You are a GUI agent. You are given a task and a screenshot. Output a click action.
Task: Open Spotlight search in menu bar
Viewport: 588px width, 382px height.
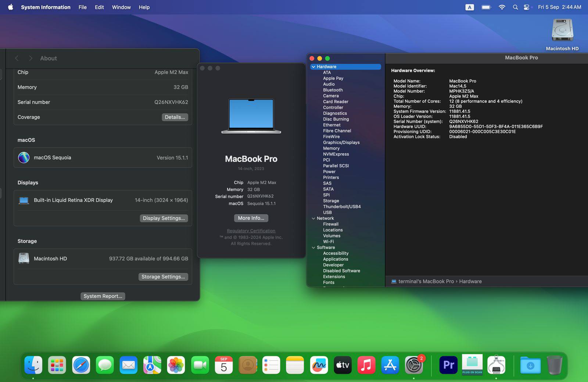(515, 7)
